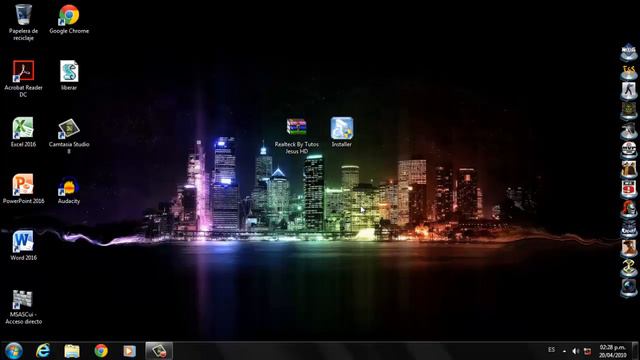Open File Explorer folder in taskbar
Image resolution: width=640 pixels, height=360 pixels.
pyautogui.click(x=72, y=351)
